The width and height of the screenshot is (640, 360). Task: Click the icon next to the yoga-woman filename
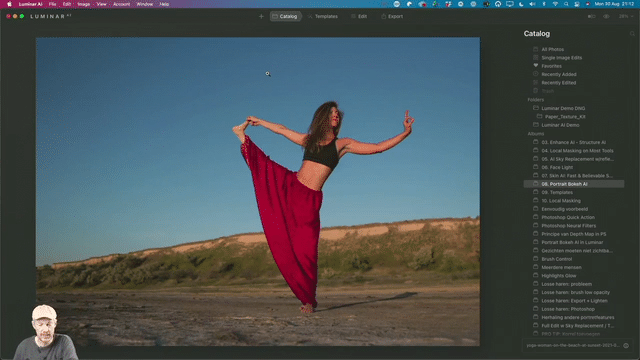(x=626, y=345)
